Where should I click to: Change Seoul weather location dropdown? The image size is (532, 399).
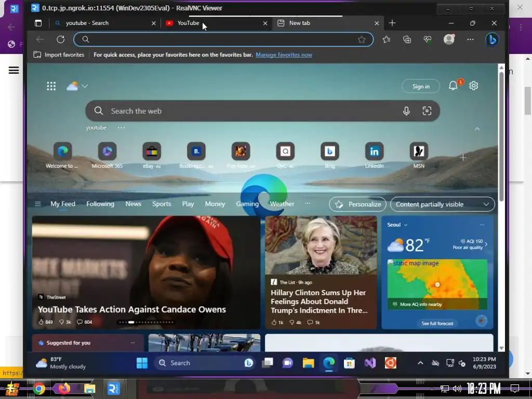397,224
